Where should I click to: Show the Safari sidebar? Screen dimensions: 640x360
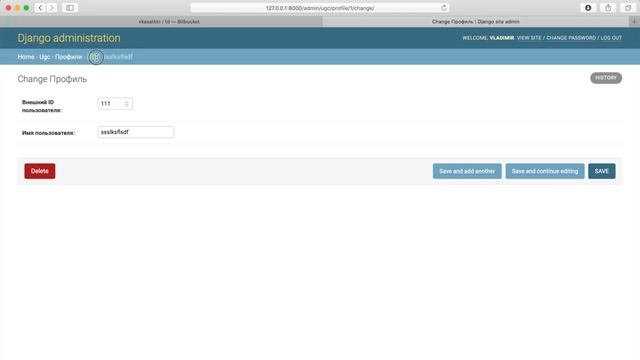point(70,8)
